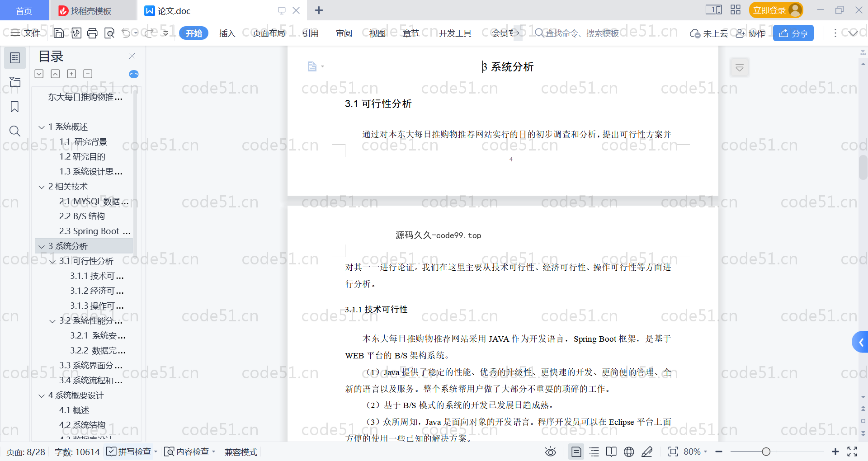The width and height of the screenshot is (868, 461).
Task: Click the window layout icon in title bar
Action: click(x=713, y=9)
